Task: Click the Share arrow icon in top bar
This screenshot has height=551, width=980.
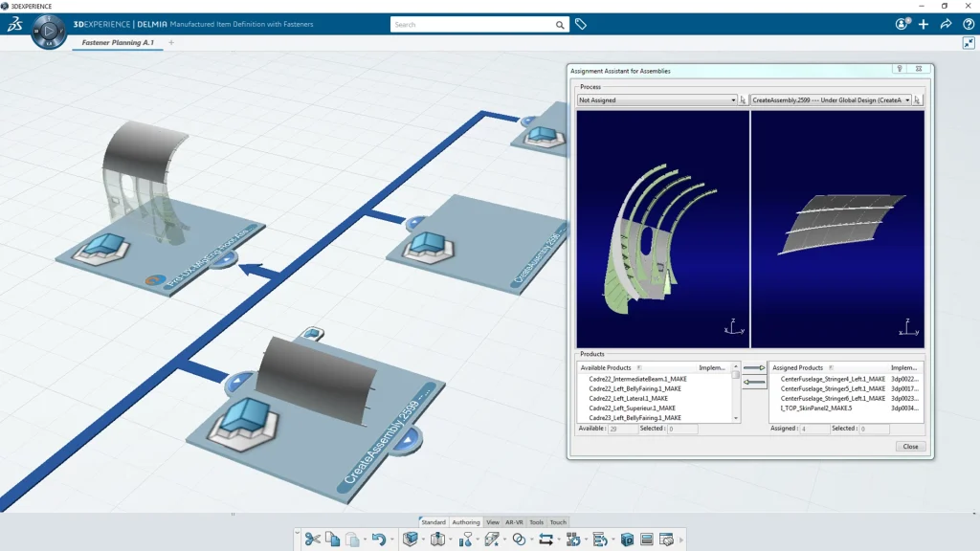Action: (946, 24)
